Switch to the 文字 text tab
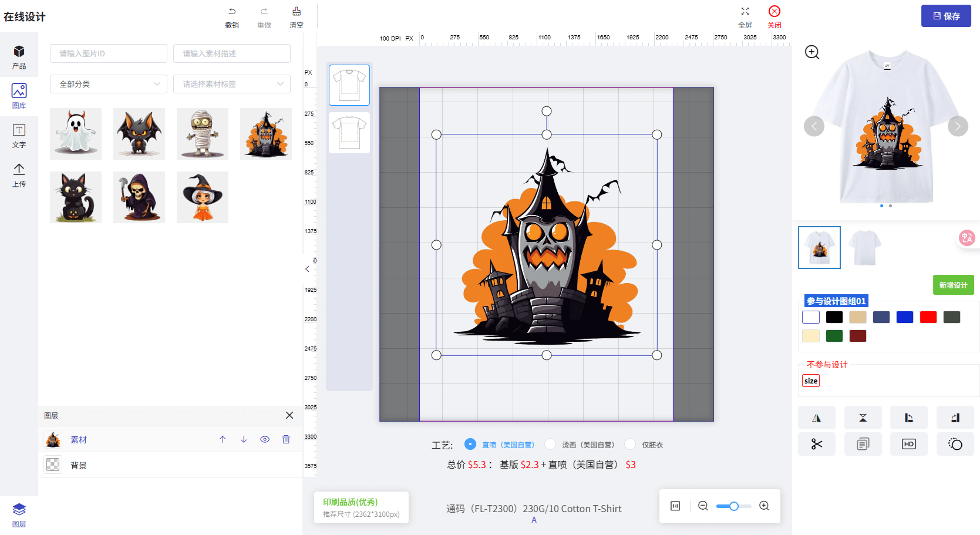 [x=19, y=135]
